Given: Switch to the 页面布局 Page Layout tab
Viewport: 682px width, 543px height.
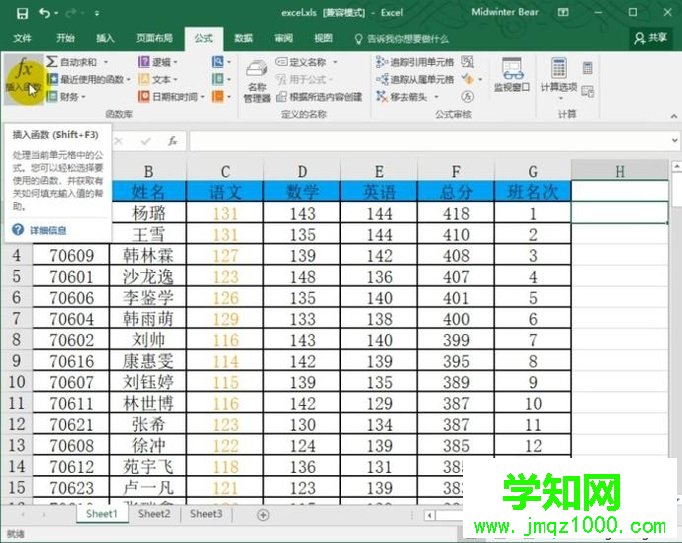Looking at the screenshot, I should 154,38.
